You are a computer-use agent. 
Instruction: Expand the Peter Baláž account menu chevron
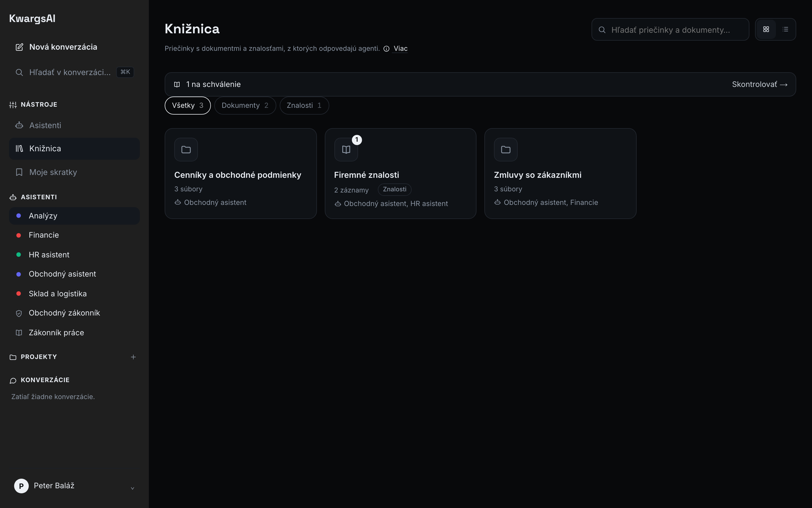[133, 488]
